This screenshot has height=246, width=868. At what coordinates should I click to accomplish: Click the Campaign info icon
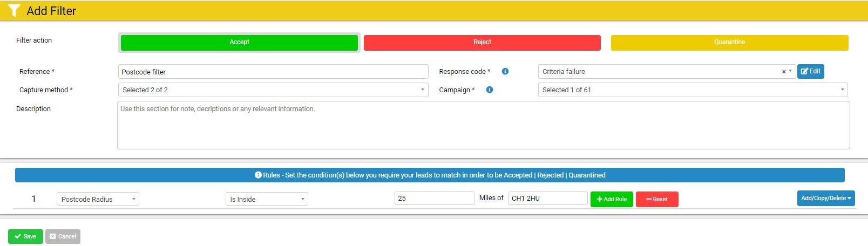click(490, 90)
